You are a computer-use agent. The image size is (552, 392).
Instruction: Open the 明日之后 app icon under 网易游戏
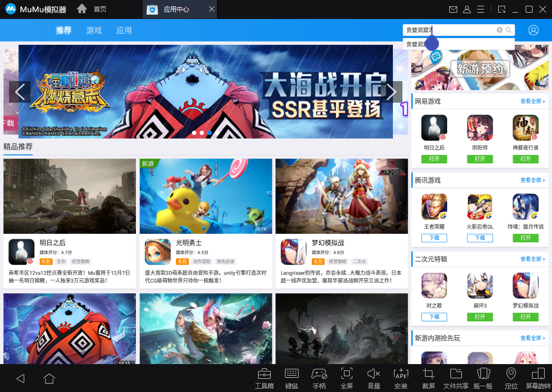(x=434, y=128)
